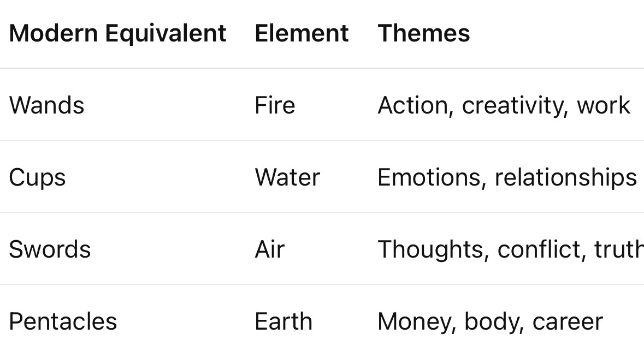Click the Themes column header
Viewport: 644px width, 340px height.
click(424, 33)
